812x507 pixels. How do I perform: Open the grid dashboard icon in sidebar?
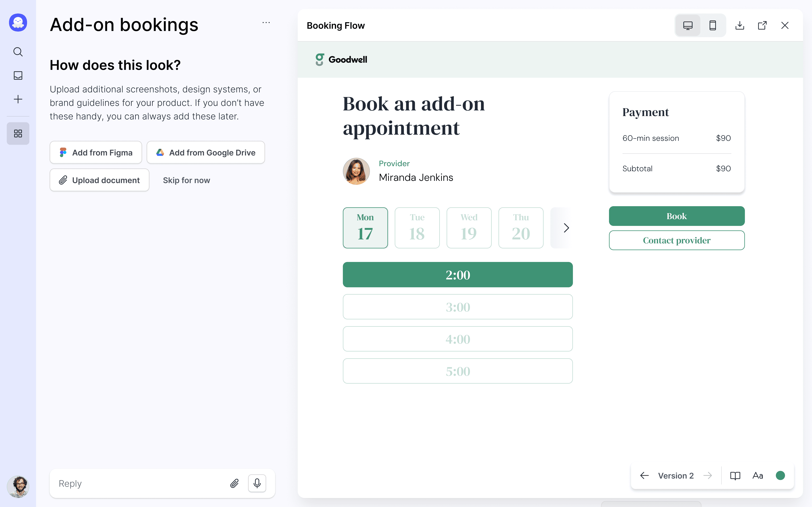(18, 134)
